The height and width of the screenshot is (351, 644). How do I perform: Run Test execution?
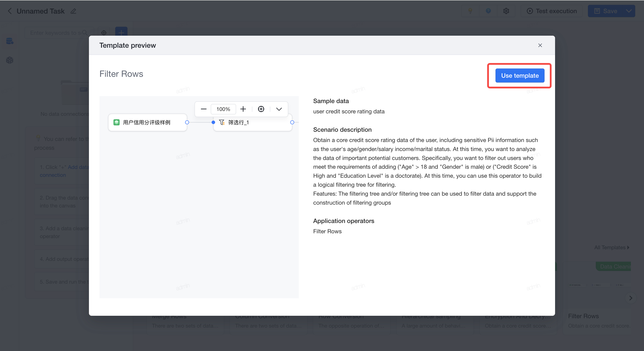[552, 11]
